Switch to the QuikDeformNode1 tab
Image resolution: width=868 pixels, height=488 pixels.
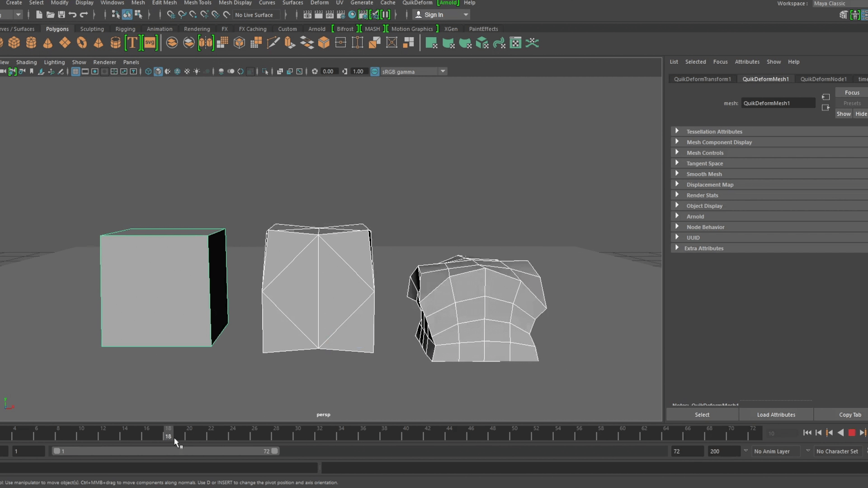tap(823, 79)
